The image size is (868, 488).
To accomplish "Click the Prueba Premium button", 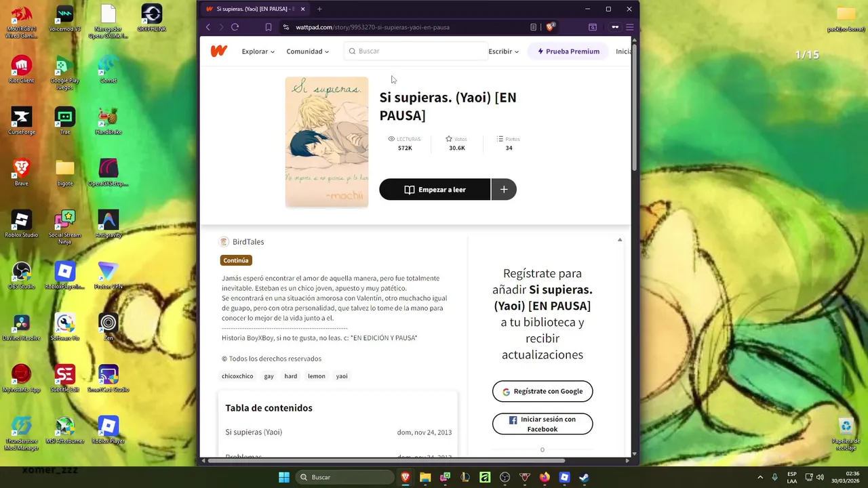I will click(x=568, y=52).
